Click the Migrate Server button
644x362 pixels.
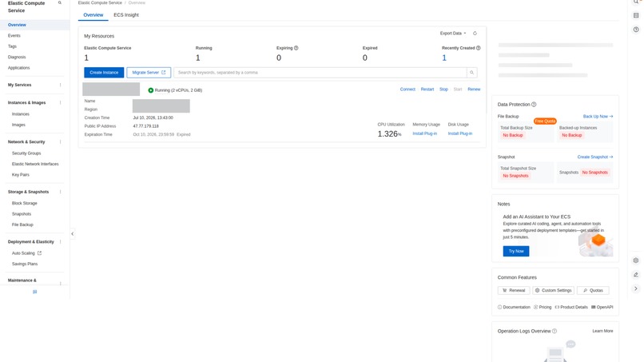pyautogui.click(x=149, y=73)
